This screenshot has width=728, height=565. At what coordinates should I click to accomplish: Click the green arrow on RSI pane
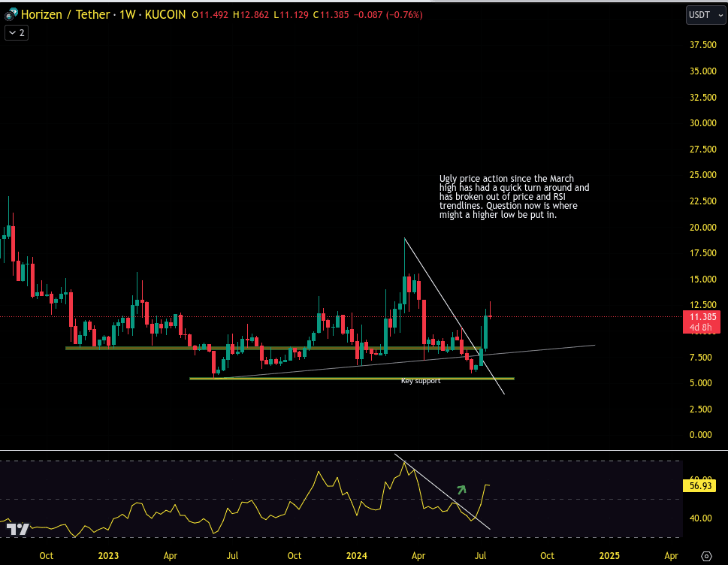461,489
